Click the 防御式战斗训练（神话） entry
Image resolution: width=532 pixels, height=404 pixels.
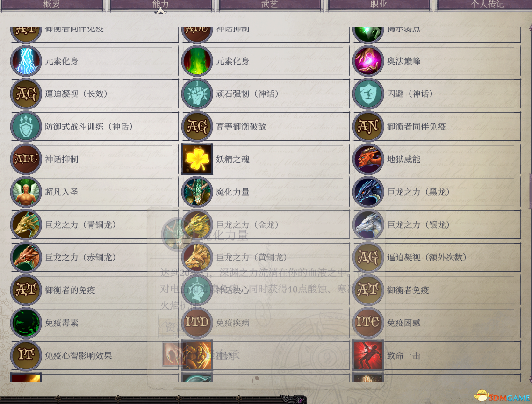click(x=95, y=126)
